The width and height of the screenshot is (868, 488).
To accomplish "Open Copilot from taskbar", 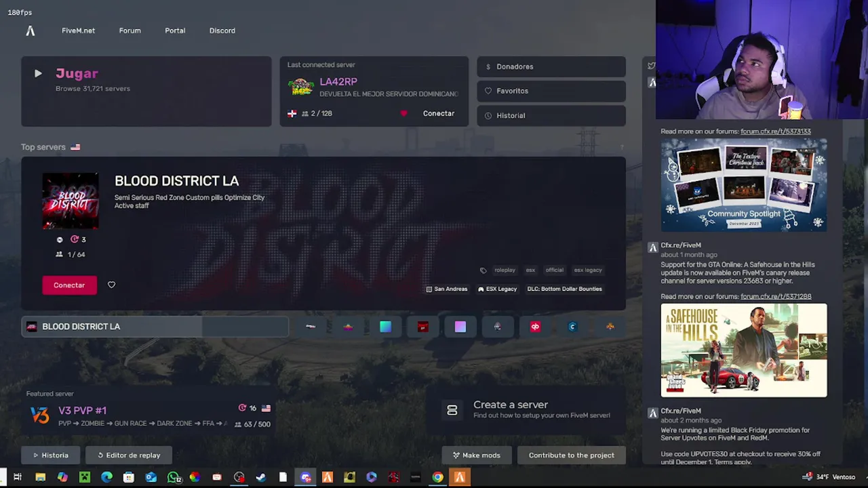I will pyautogui.click(x=62, y=477).
